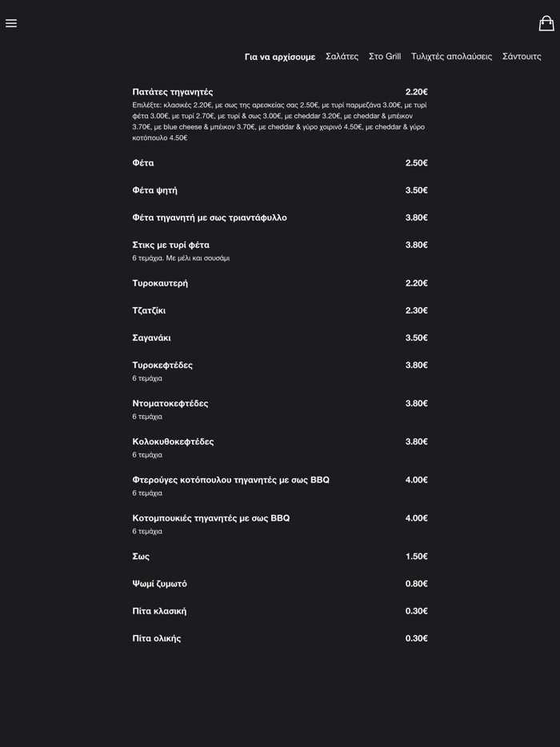Click the Ψωμί ζυμωτό item
Viewport: 560px width, 747px height.
160,584
